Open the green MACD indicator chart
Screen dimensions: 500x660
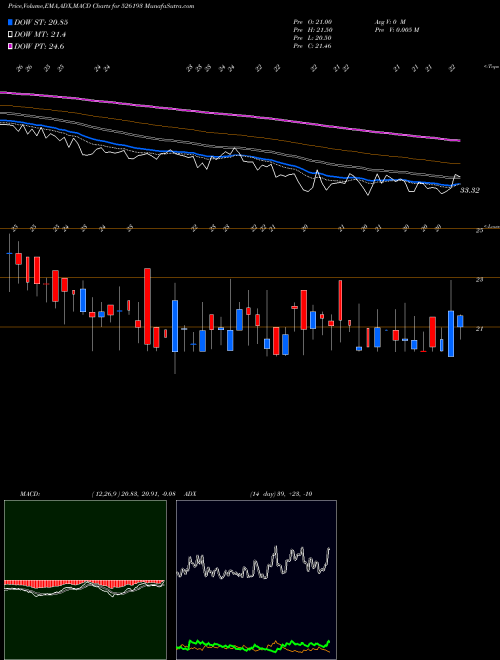click(85, 580)
